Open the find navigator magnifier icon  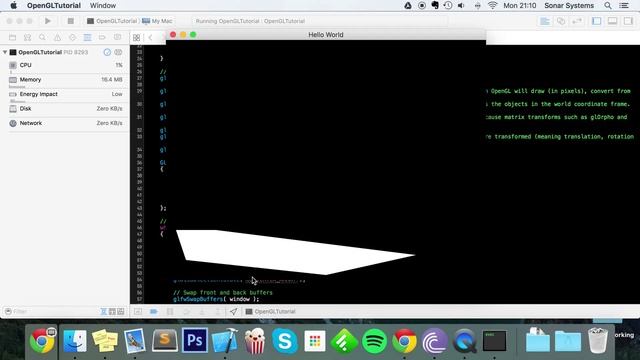point(42,38)
